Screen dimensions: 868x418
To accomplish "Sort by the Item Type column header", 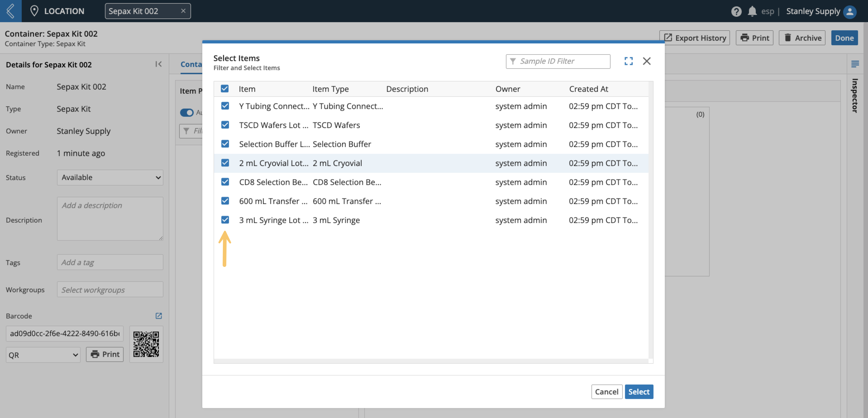I will pyautogui.click(x=330, y=89).
